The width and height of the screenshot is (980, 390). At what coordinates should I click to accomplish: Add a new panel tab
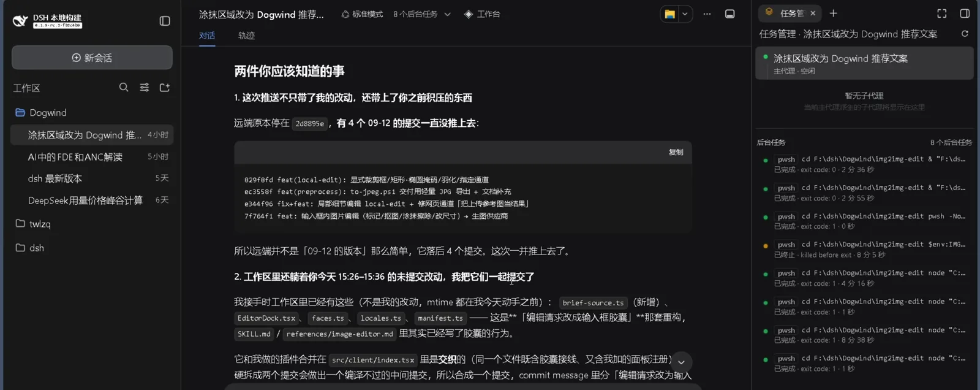tap(833, 13)
